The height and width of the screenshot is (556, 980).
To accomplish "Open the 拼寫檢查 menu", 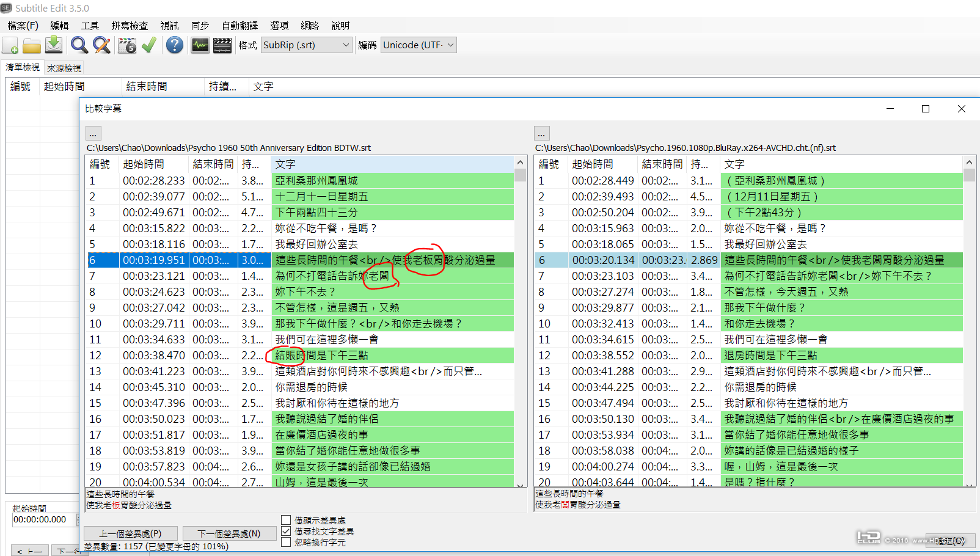I will 130,26.
